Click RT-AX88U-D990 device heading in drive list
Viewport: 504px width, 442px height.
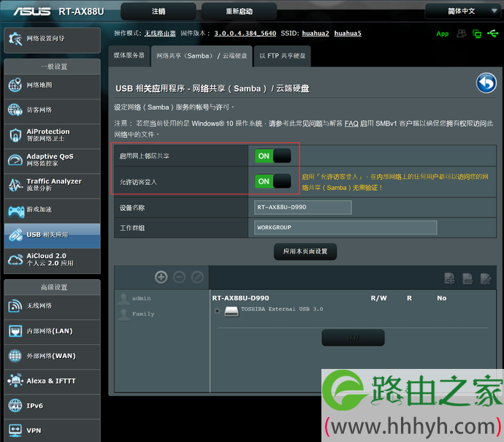(x=240, y=298)
